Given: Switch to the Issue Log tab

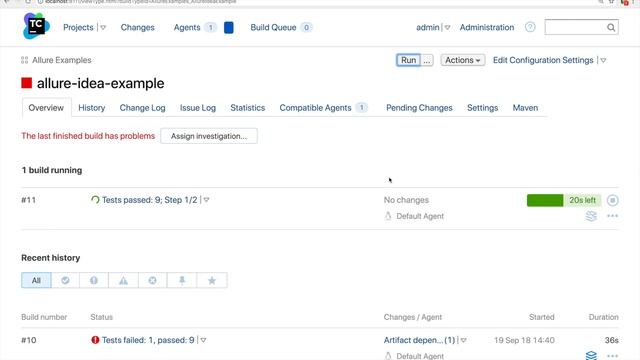Looking at the screenshot, I should tap(198, 108).
